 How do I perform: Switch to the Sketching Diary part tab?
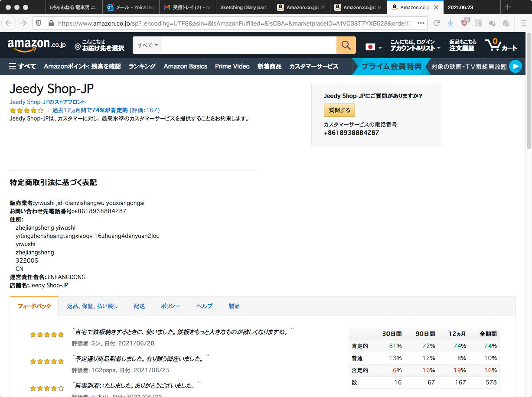[x=244, y=7]
